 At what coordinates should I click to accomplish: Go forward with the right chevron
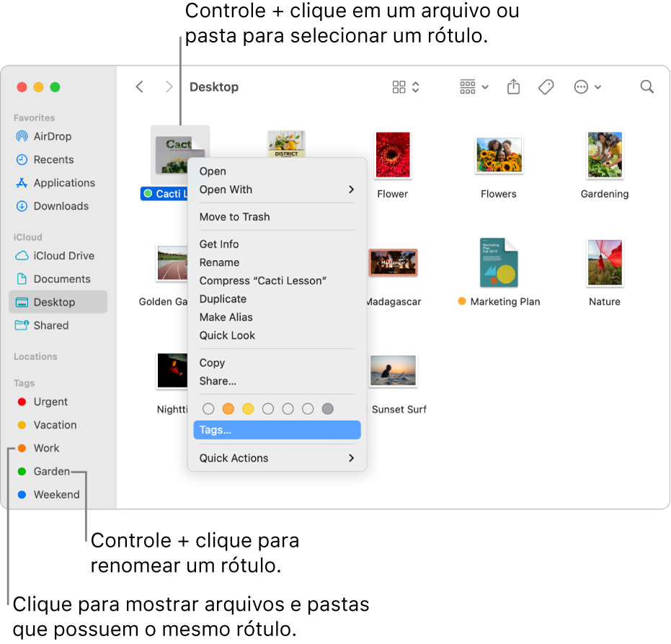pos(169,87)
